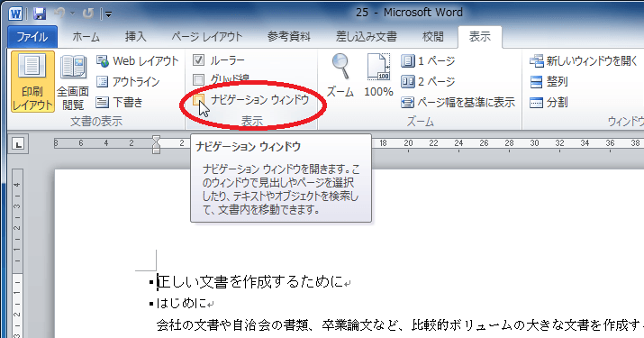Switch to the ページ レイアウト tab
This screenshot has height=338, width=644.
pos(206,37)
